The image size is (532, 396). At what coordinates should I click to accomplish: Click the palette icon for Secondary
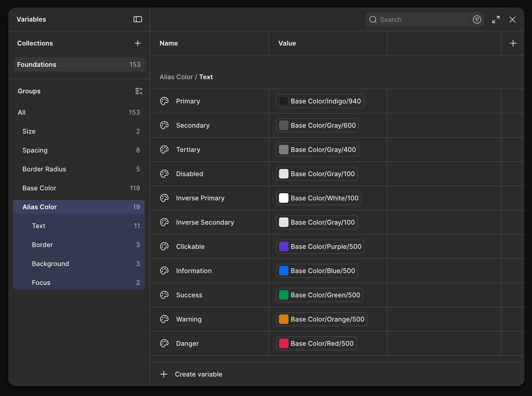click(x=164, y=125)
